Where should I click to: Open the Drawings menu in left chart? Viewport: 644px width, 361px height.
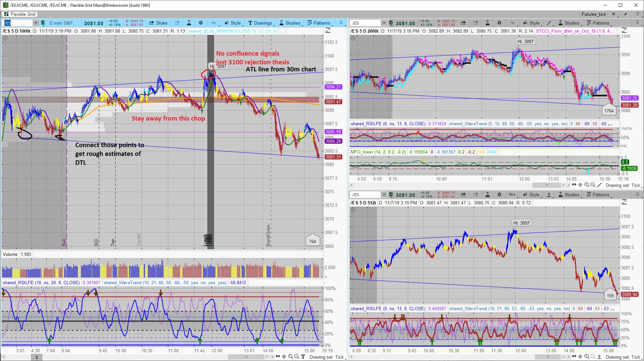coord(260,23)
